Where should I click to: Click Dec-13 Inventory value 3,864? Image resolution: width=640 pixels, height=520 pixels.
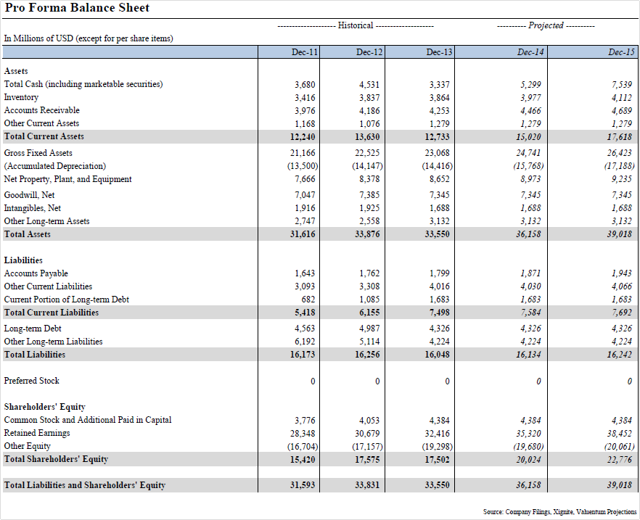(439, 98)
